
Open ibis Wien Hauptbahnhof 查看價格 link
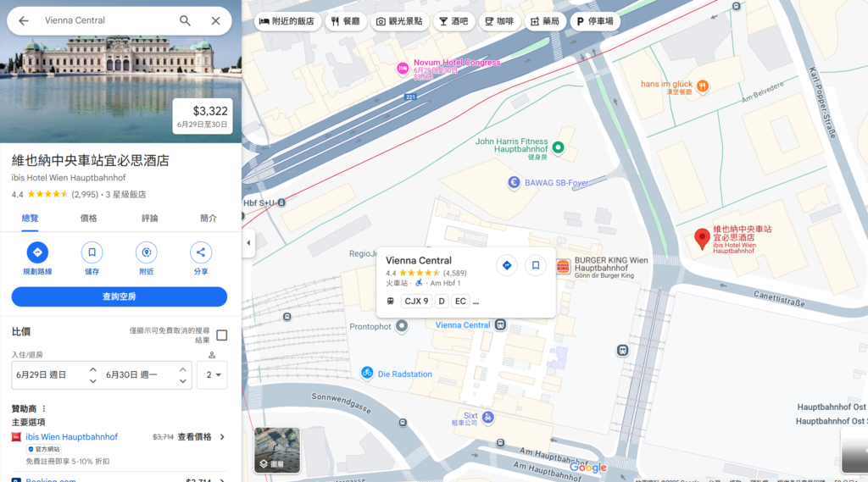pos(201,437)
